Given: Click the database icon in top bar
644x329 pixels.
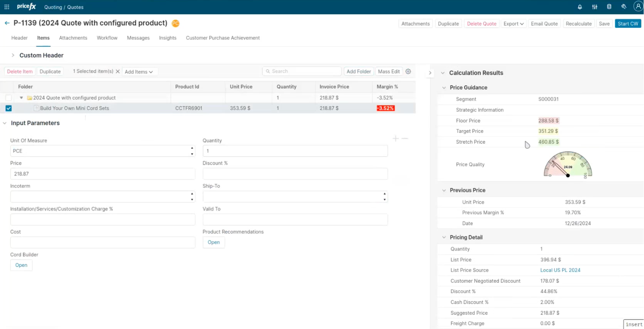Looking at the screenshot, I should 609,7.
